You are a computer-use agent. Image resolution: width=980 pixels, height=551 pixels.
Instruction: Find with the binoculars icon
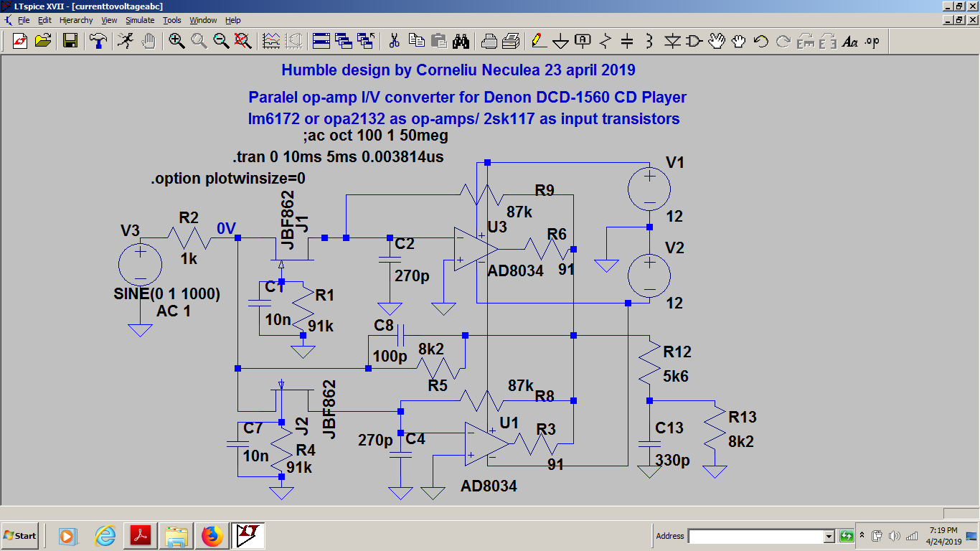click(x=461, y=41)
